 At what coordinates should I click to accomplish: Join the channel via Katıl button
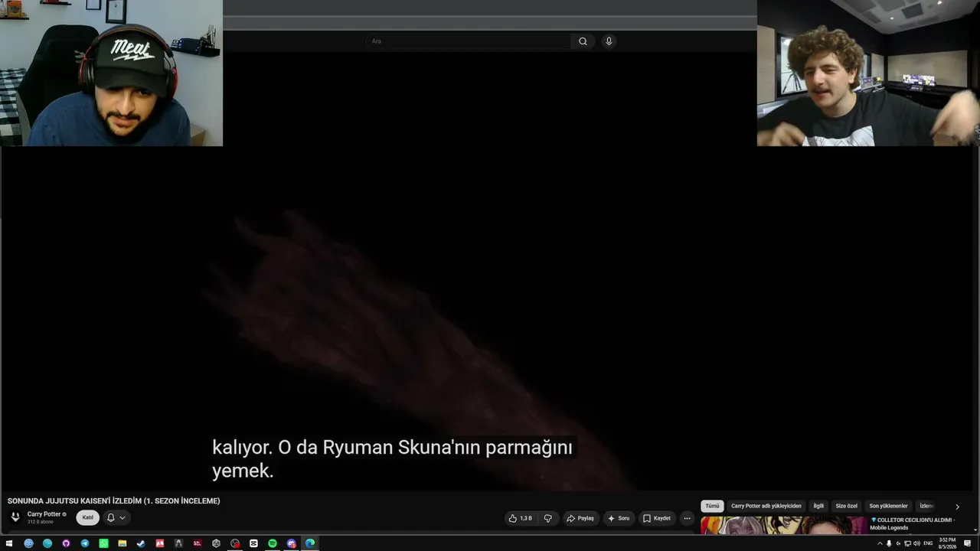88,517
